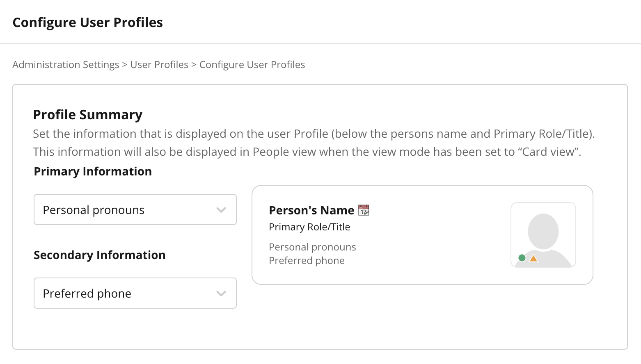Click the Secondary Information label

(x=99, y=255)
